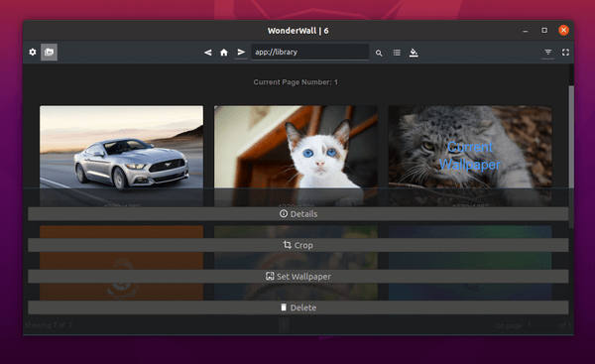
Task: Select Delete option in menu
Action: [297, 307]
